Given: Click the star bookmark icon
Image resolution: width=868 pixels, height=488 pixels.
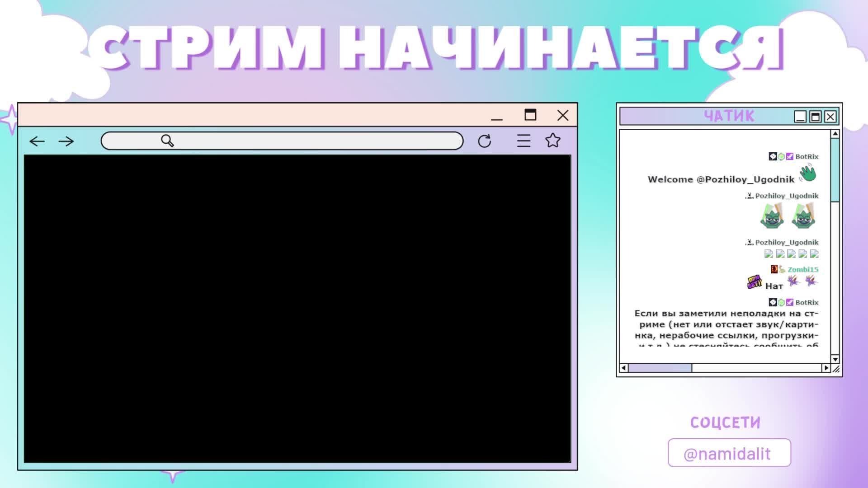Looking at the screenshot, I should 552,141.
